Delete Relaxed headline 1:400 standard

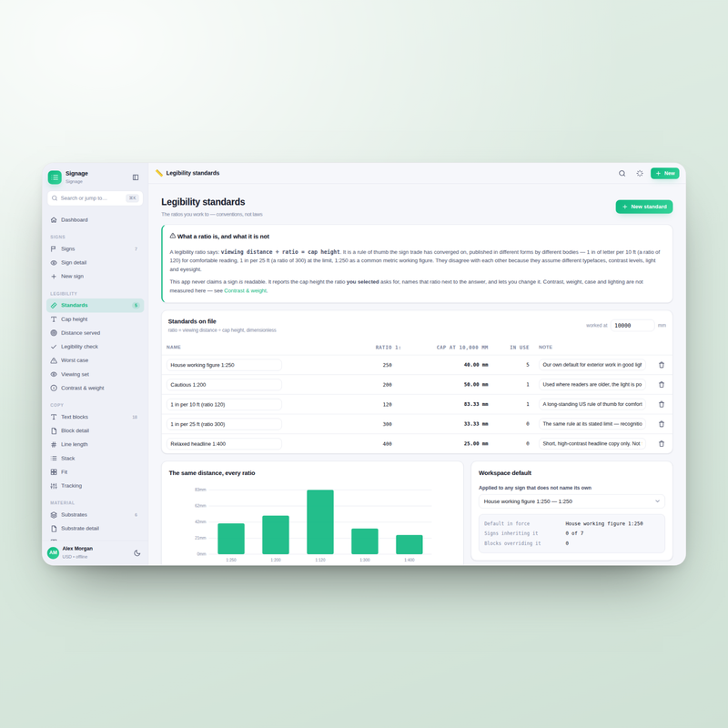pos(662,444)
